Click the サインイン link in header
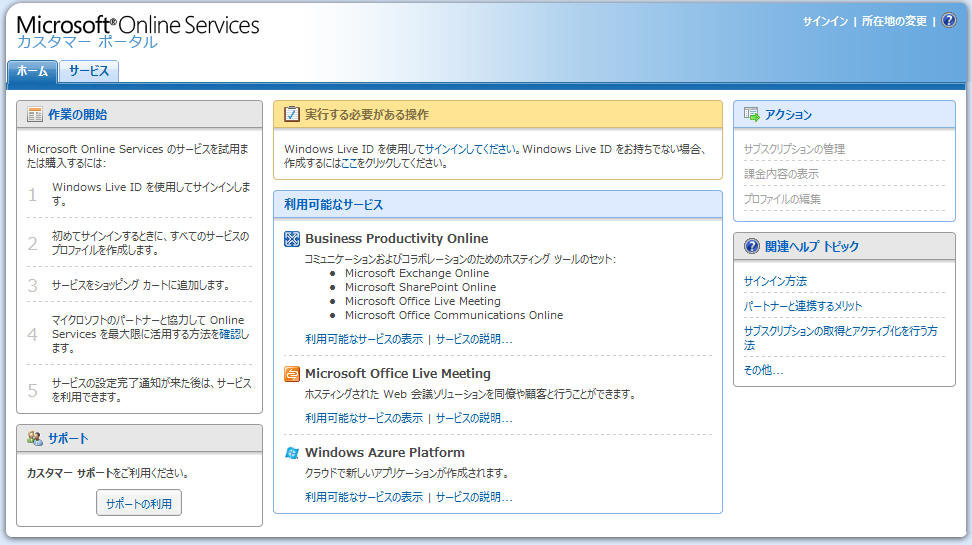The image size is (972, 545). pyautogui.click(x=825, y=21)
